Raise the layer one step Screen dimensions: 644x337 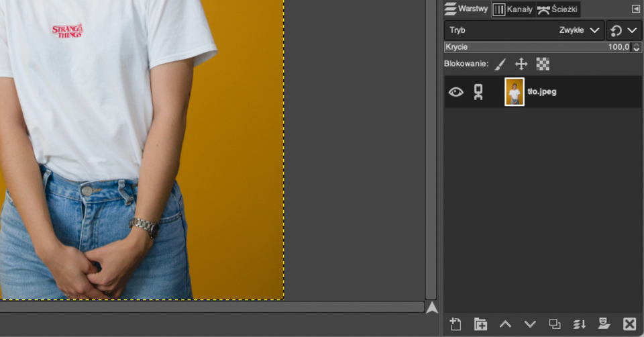(505, 324)
